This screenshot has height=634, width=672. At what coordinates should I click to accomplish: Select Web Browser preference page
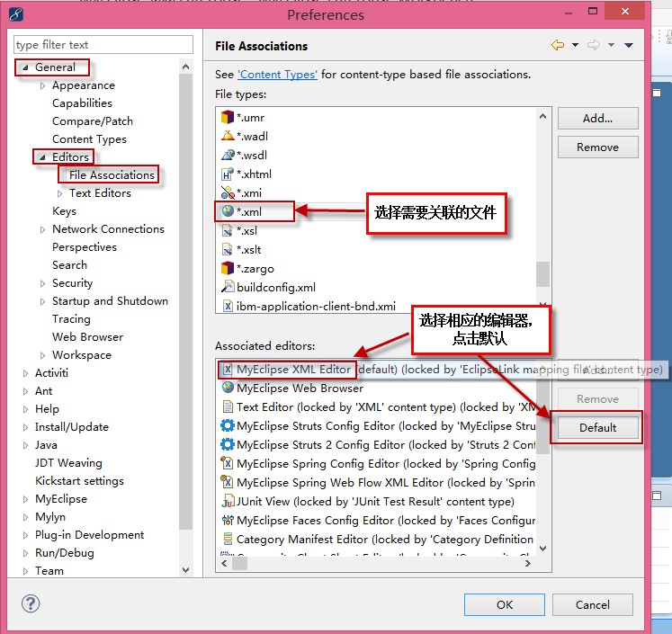pos(87,337)
